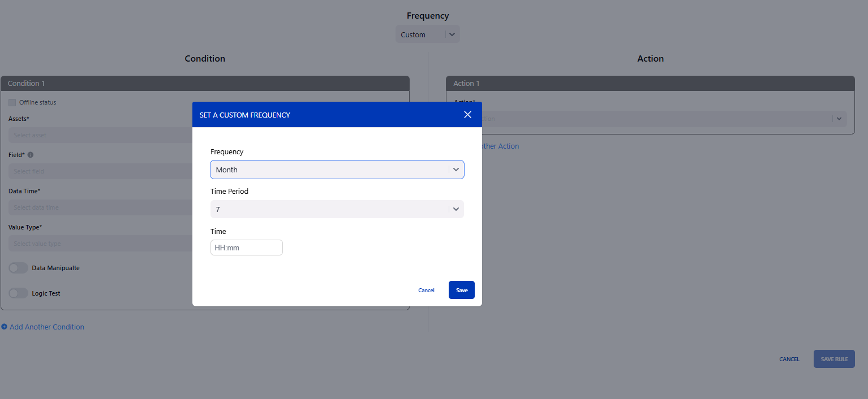Click the chevron arrow in Month dropdown
This screenshot has height=399, width=868.
click(x=456, y=170)
